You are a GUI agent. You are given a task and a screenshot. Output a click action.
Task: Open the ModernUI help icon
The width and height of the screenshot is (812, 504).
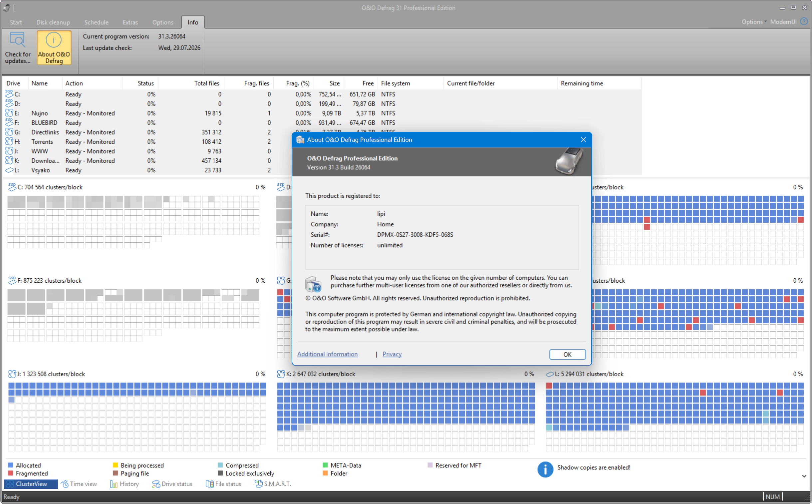pos(804,22)
